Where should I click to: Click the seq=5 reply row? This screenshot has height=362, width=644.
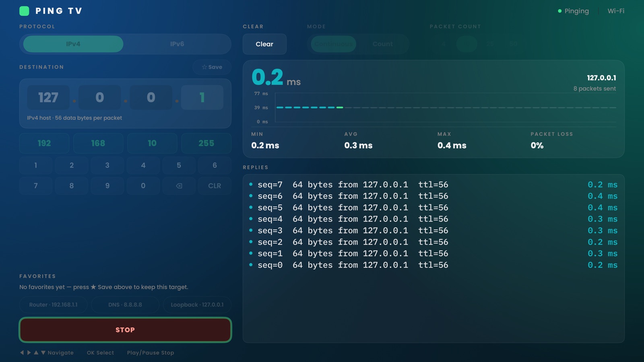click(433, 208)
